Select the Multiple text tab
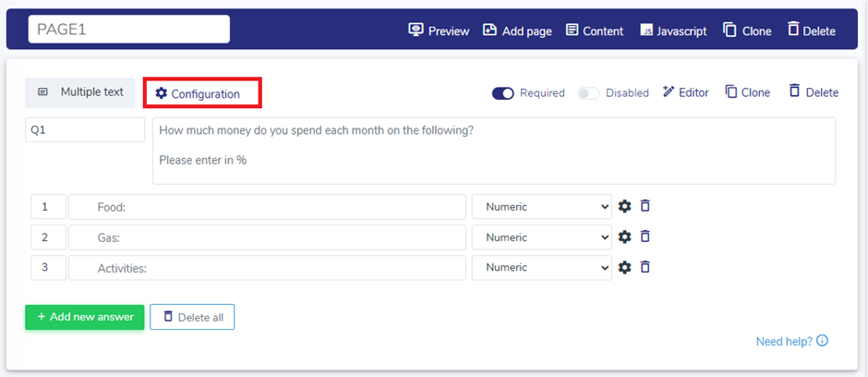 80,92
